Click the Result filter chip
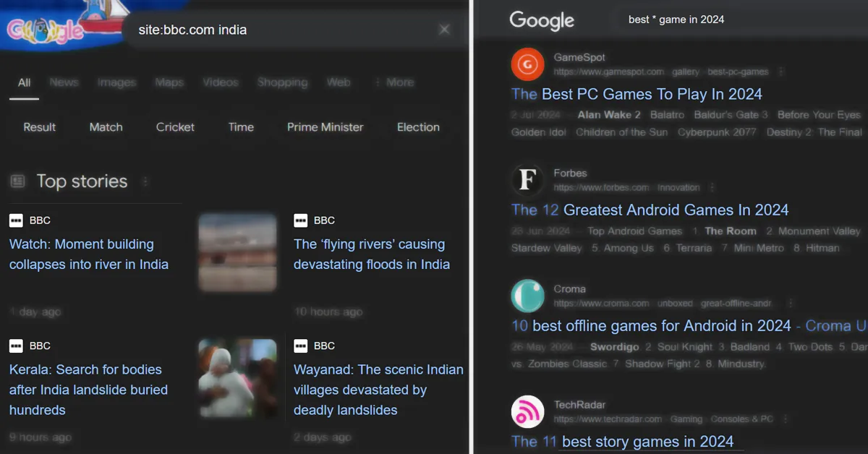Image resolution: width=868 pixels, height=454 pixels. tap(40, 127)
